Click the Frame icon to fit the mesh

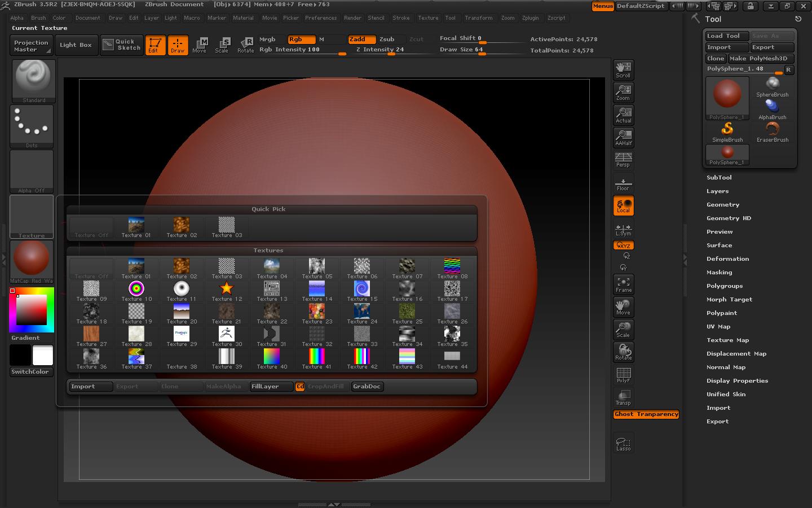tap(623, 284)
